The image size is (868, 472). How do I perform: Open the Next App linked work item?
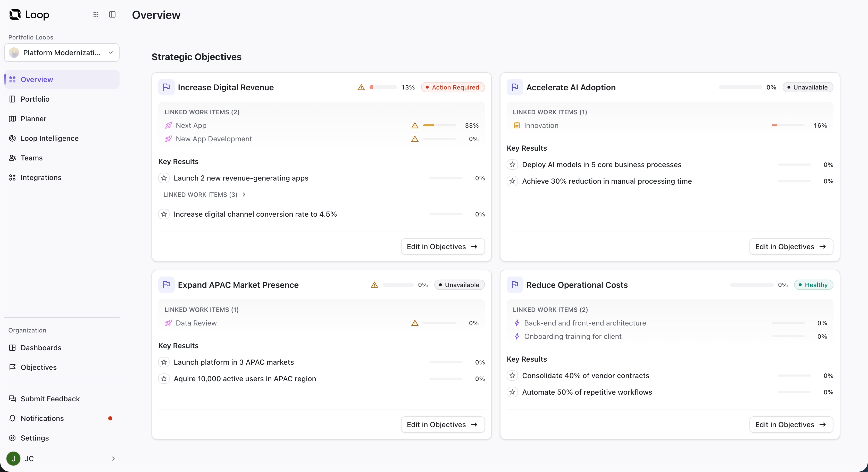(191, 125)
